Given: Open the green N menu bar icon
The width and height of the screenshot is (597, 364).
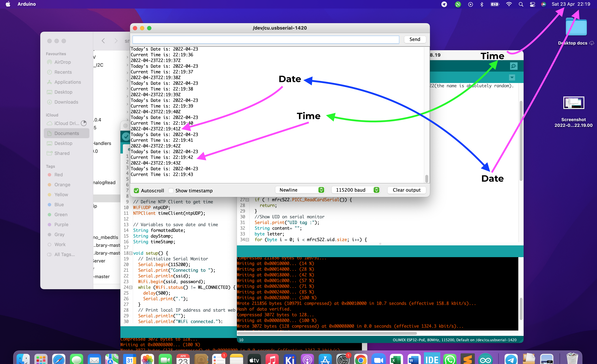Looking at the screenshot, I should click(458, 4).
